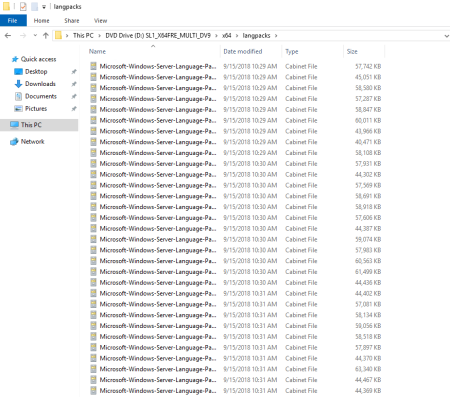Open the Downloads folder shortcut
450x397 pixels.
[40, 84]
